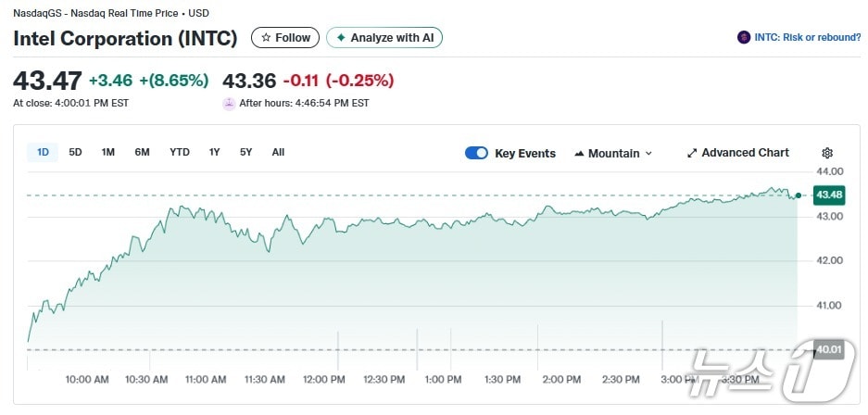868x415 pixels.
Task: Click purple icon beside INTC risk link
Action: coord(743,38)
